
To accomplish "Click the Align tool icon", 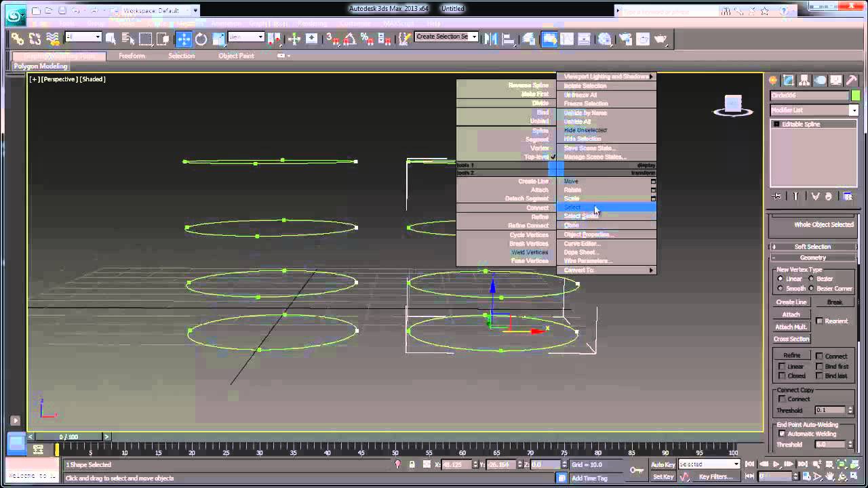I will coord(508,39).
